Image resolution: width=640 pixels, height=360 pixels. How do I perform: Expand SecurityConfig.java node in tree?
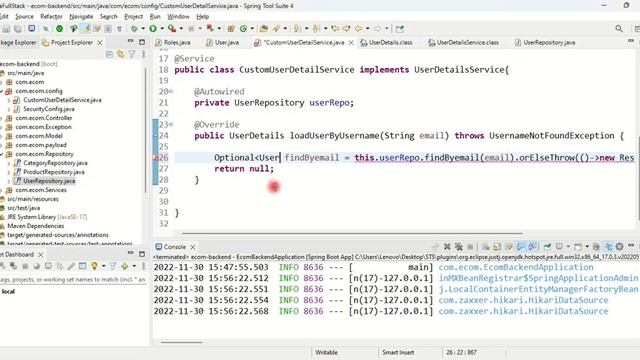click(x=9, y=109)
